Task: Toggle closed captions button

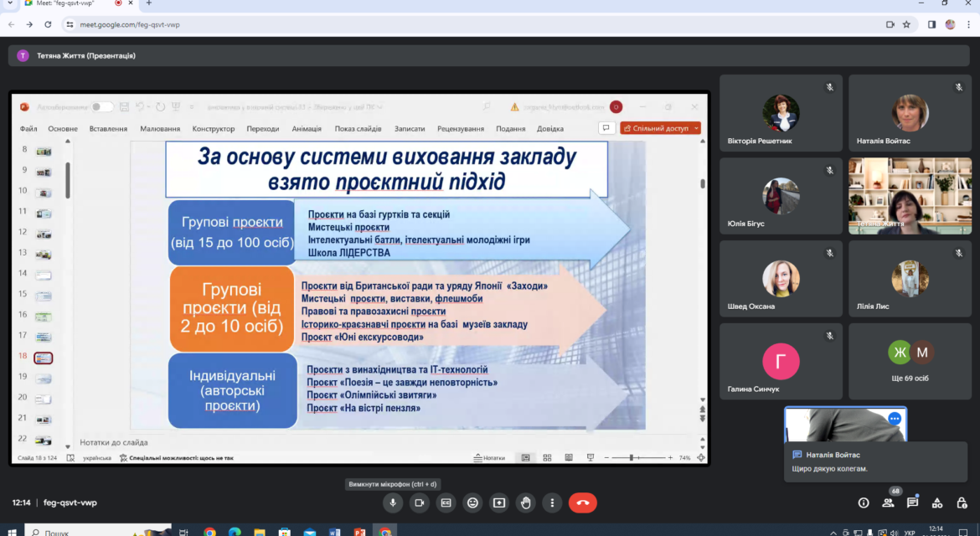Action: pyautogui.click(x=446, y=502)
